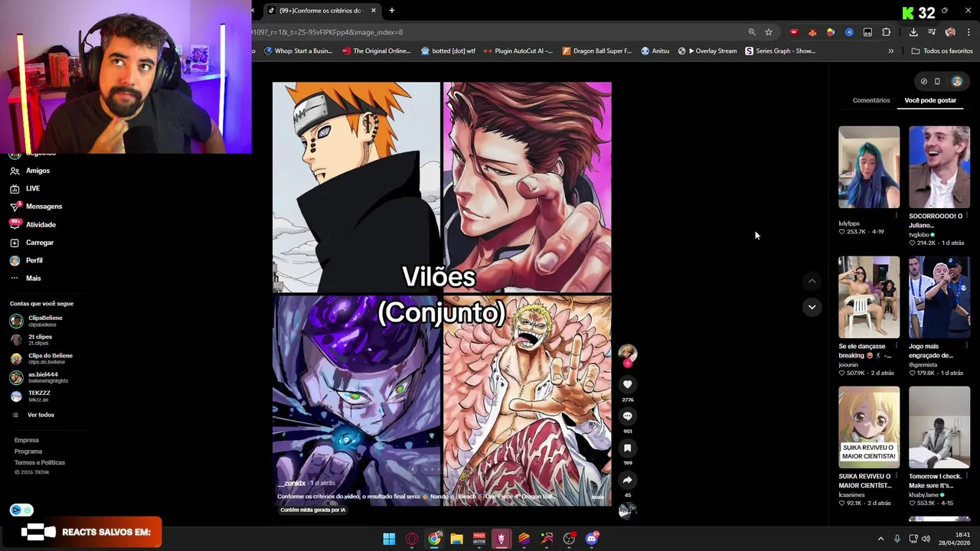Expand Ver todos followed accounts
Image resolution: width=980 pixels, height=551 pixels.
point(34,415)
